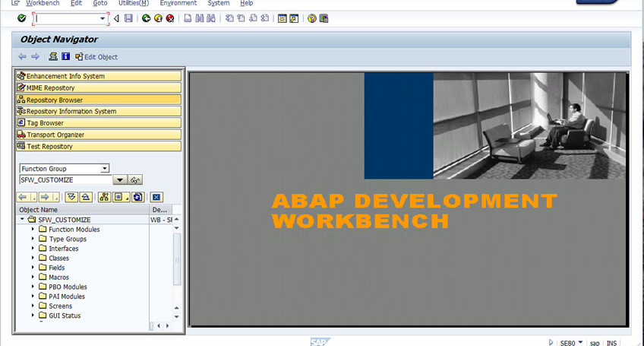Image resolution: width=644 pixels, height=346 pixels.
Task: Open the Workbench menu
Action: 43,3
